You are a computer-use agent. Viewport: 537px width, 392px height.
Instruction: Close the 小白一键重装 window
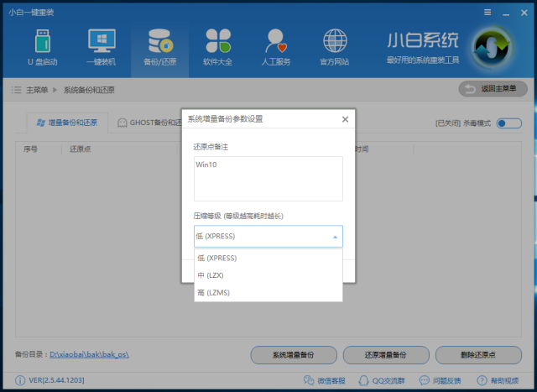524,13
